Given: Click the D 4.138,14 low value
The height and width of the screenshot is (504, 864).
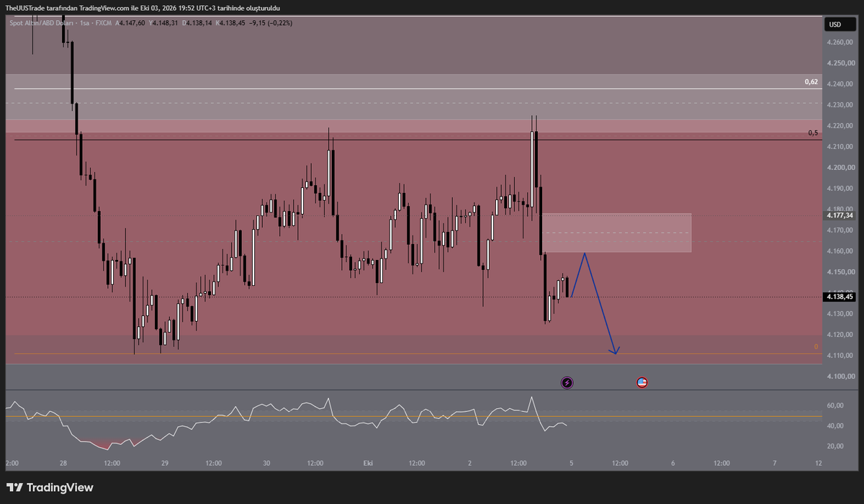Looking at the screenshot, I should 197,23.
